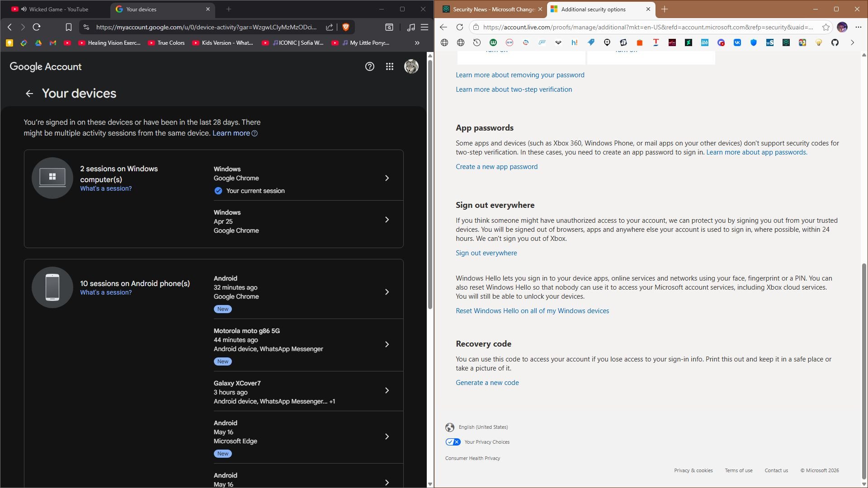Click the lightbulb favorite in Edge

click(x=819, y=42)
